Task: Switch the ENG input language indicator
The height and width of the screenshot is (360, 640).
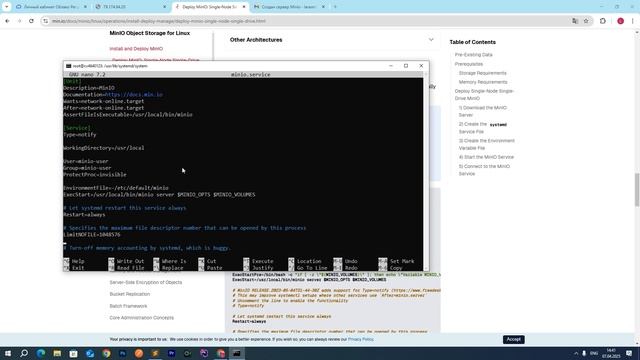Action: [x=594, y=353]
